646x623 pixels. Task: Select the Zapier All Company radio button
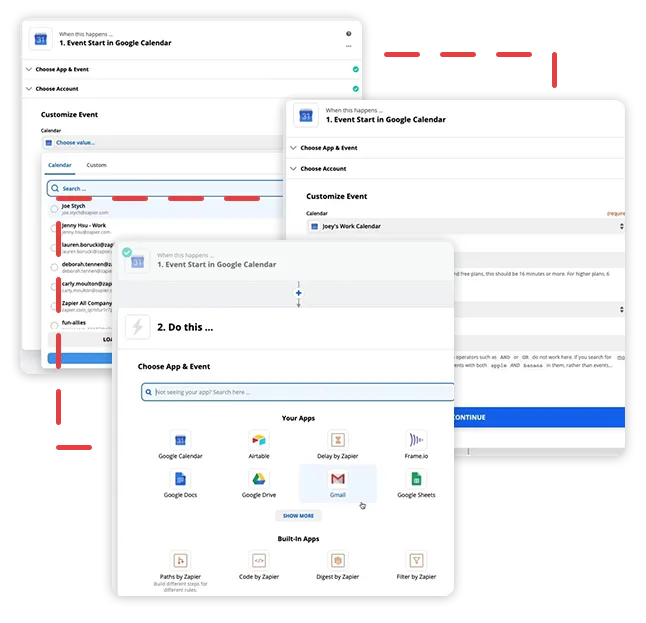click(x=54, y=306)
